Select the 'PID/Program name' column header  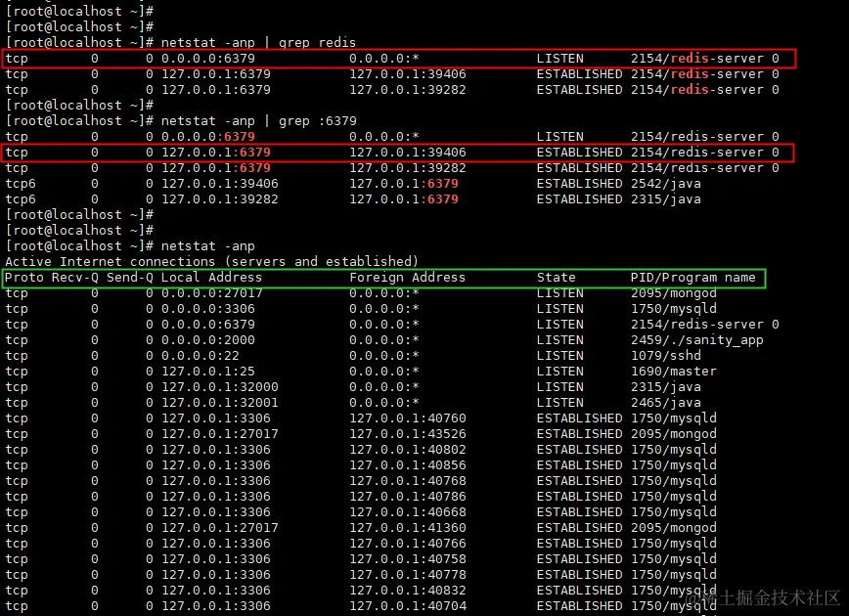(693, 277)
